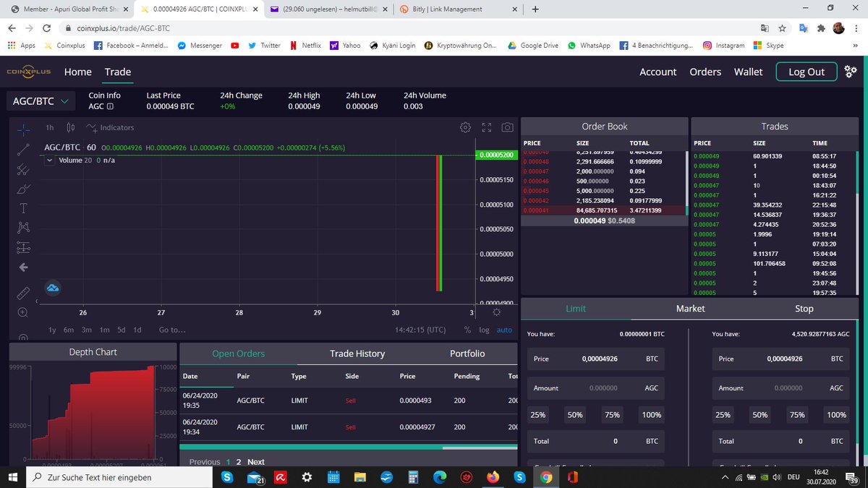The height and width of the screenshot is (488, 868).
Task: Open Calculator from the taskbar
Action: (412, 477)
